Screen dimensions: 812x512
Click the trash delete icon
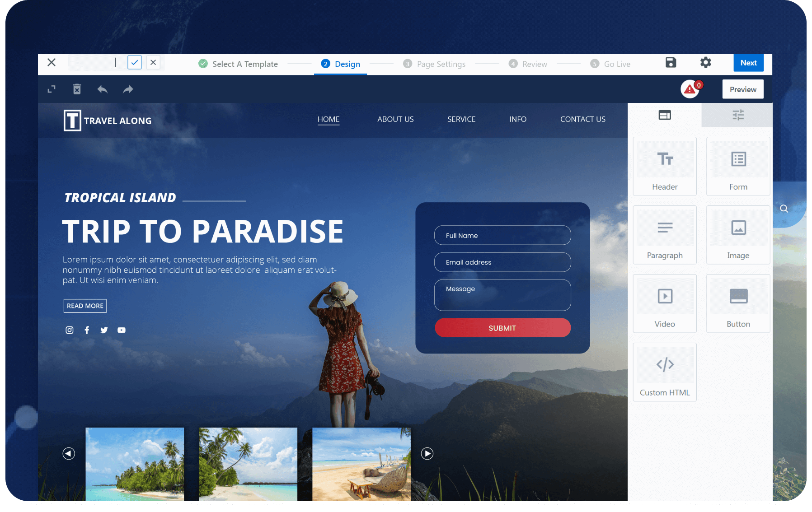pyautogui.click(x=77, y=89)
